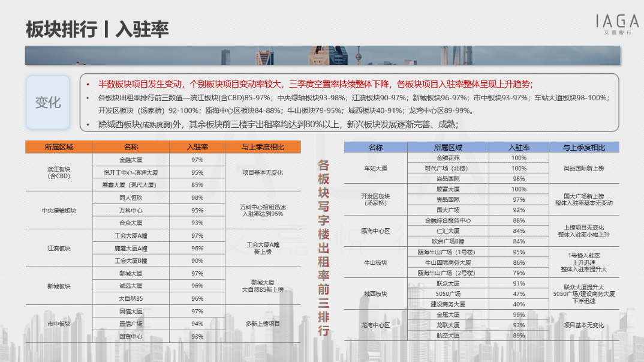Click cell 国信大厦
The image size is (644, 362).
(x=131, y=311)
